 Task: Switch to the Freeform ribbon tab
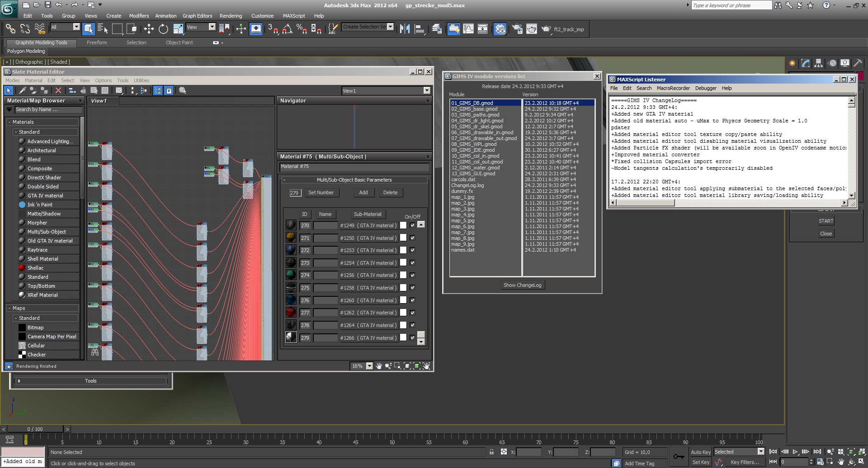click(x=97, y=42)
